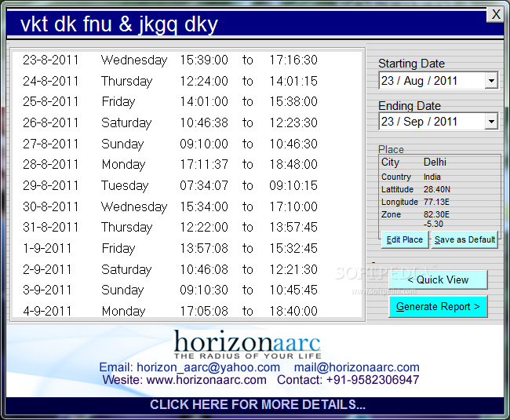
Task: Click end time 15:38:00
Action: tap(293, 101)
